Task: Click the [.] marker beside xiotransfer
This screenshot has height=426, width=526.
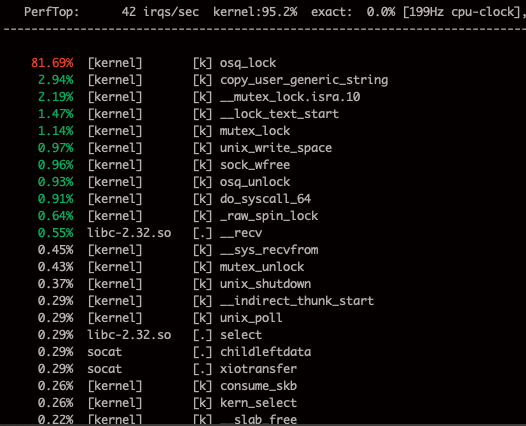Action: pos(203,370)
